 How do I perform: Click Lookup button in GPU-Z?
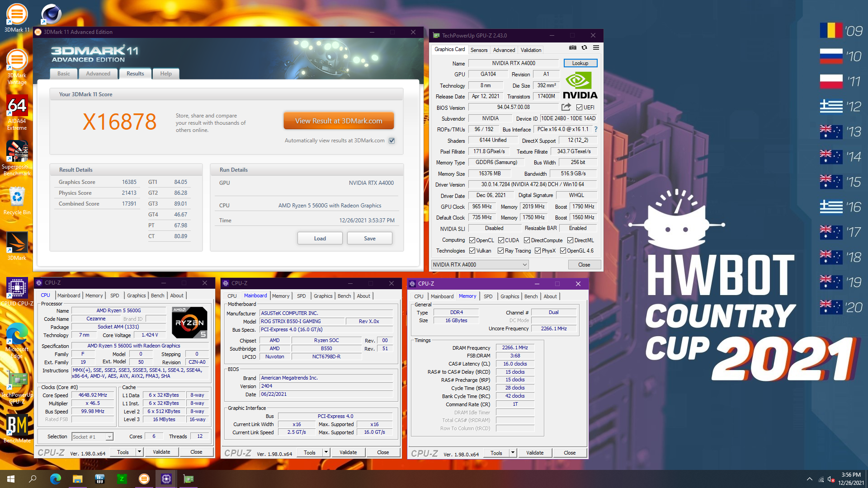[580, 63]
